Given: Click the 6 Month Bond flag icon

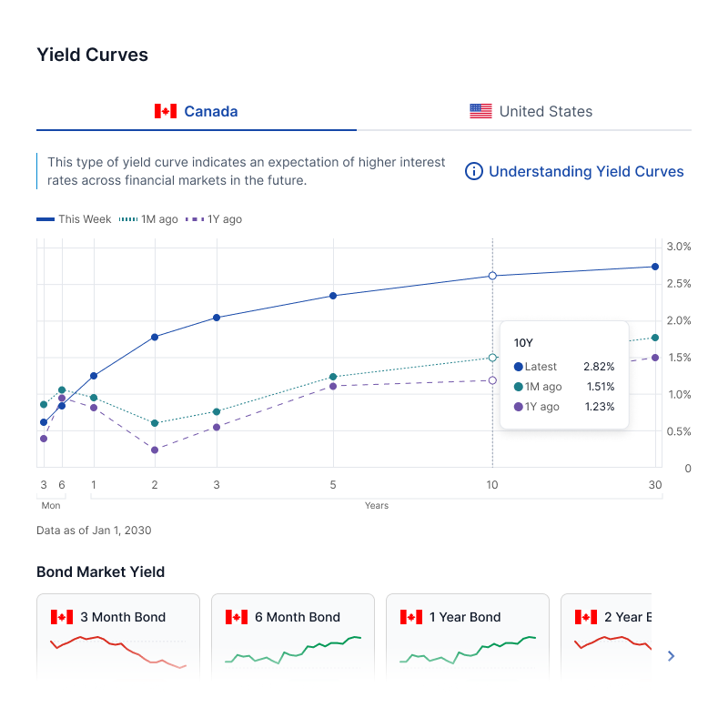Looking at the screenshot, I should (x=236, y=617).
